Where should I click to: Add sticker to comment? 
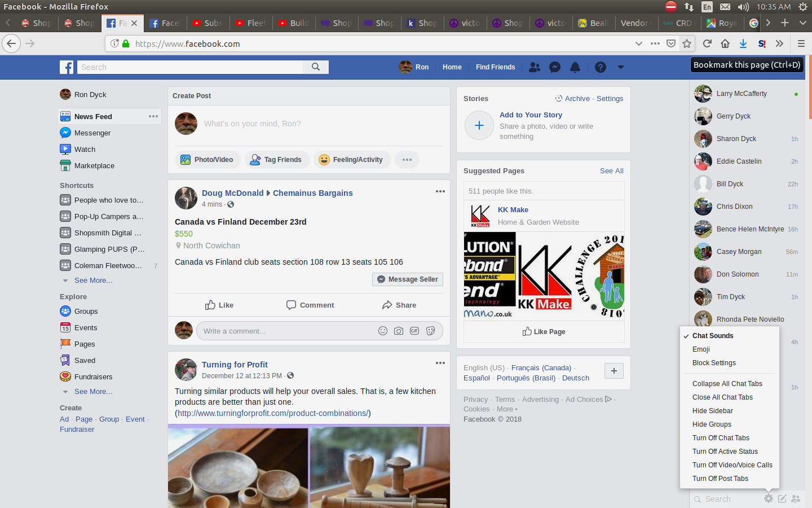(x=431, y=331)
